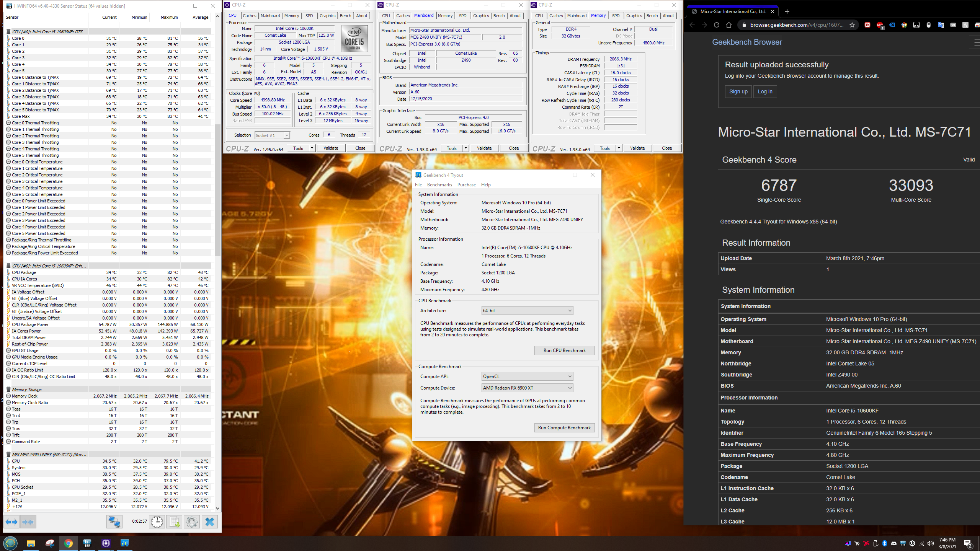Click Tools button in first CPU-Z window
Image resolution: width=980 pixels, height=551 pixels.
pyautogui.click(x=298, y=148)
